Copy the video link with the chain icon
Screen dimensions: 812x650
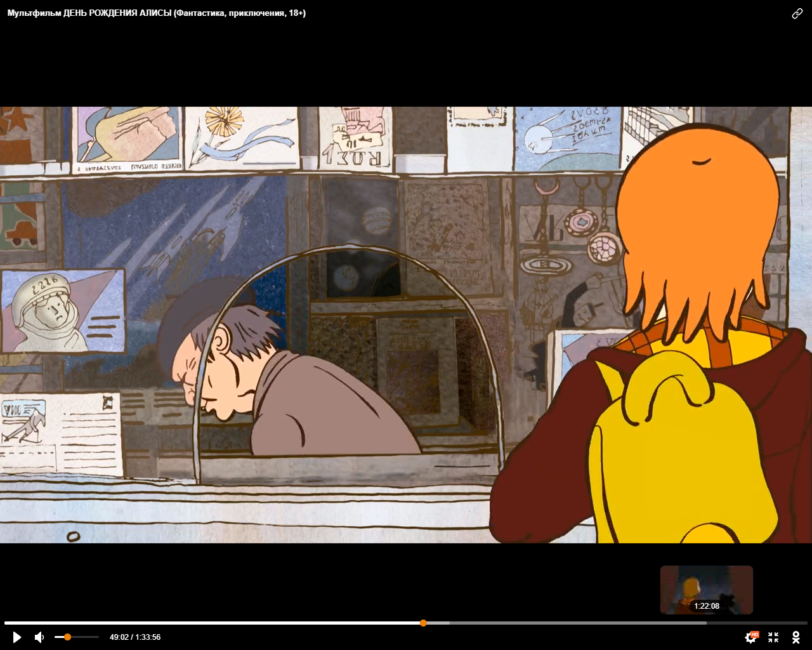(x=797, y=14)
